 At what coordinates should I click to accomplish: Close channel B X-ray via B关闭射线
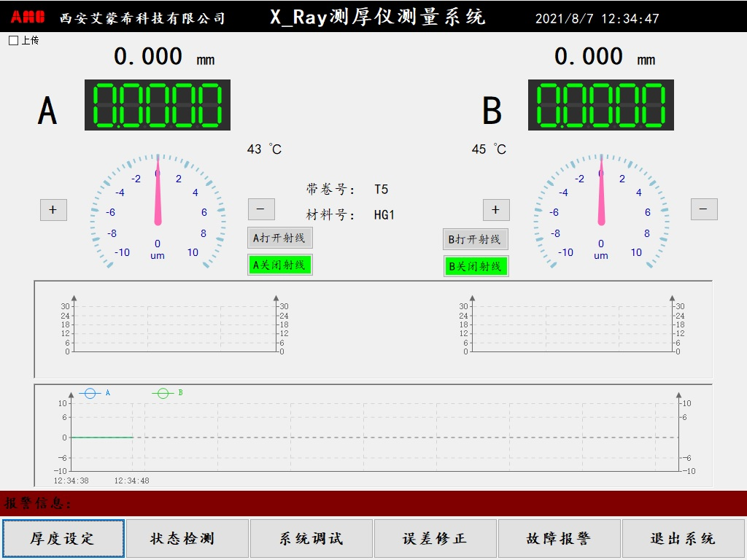(x=476, y=265)
